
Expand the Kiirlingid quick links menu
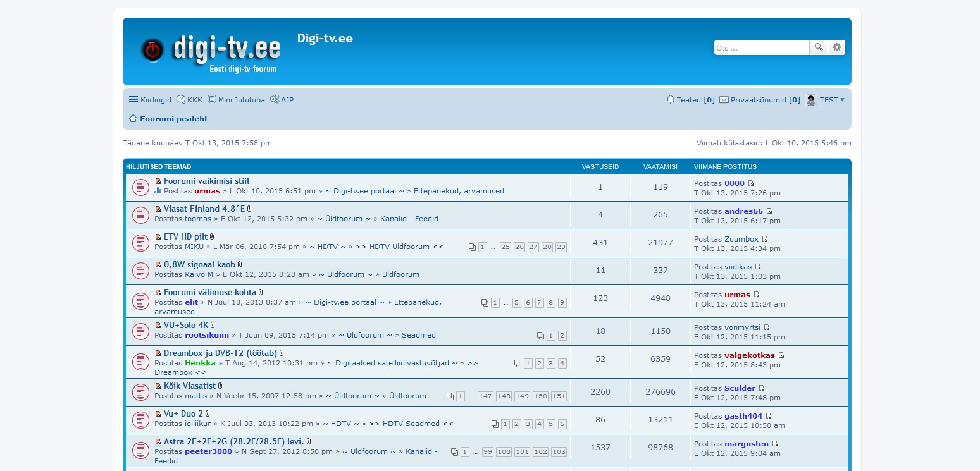point(150,100)
